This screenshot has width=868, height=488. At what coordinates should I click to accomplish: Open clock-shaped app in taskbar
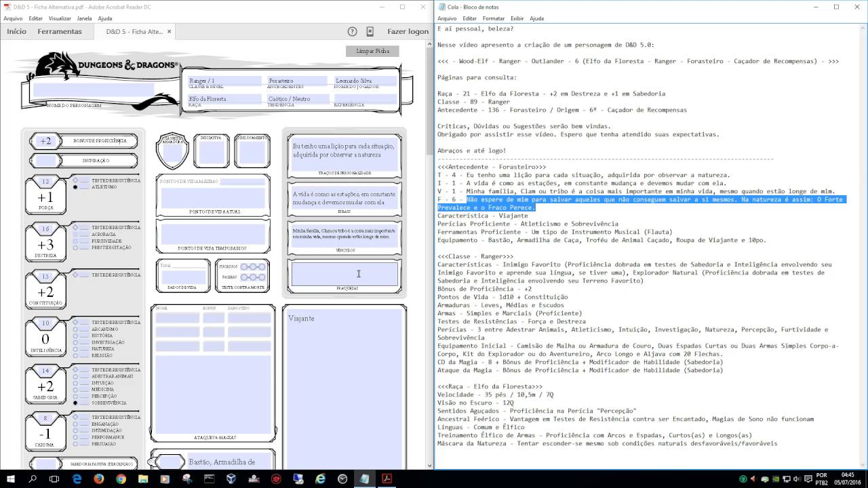pyautogui.click(x=342, y=479)
